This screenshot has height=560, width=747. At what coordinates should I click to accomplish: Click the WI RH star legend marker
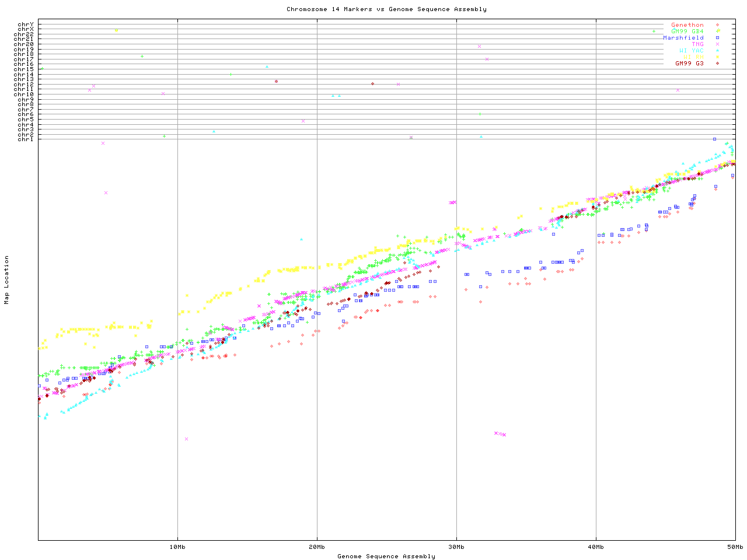click(x=717, y=57)
